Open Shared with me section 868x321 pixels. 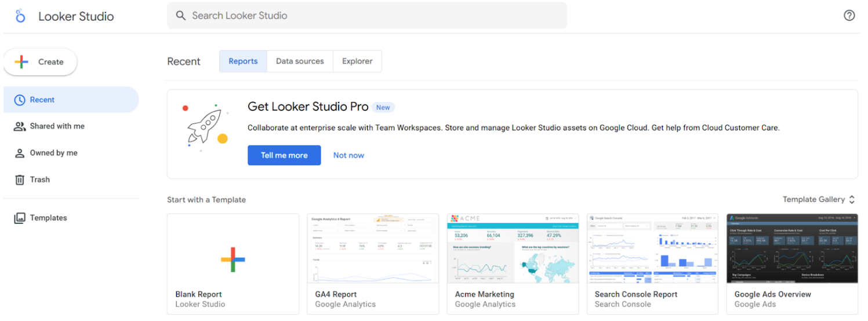point(71,126)
